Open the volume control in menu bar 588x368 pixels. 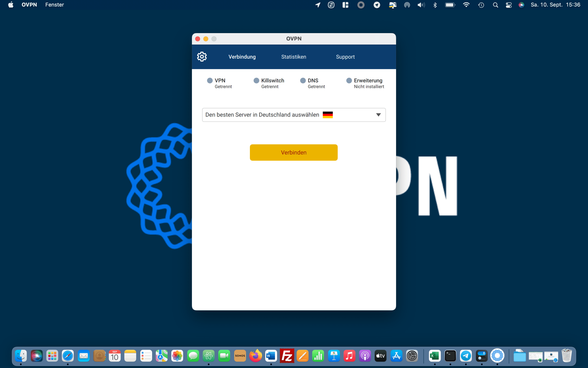point(421,5)
